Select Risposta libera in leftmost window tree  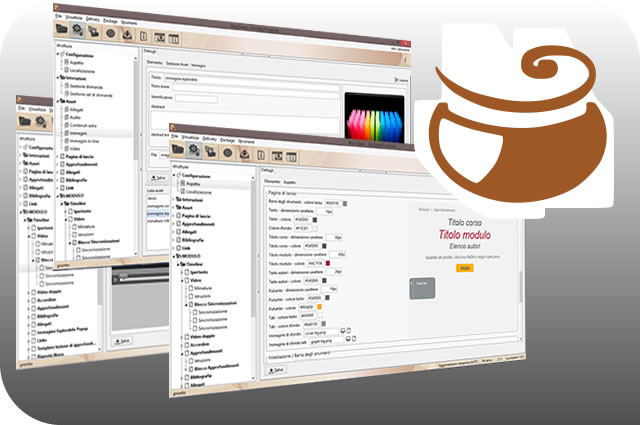coord(49,356)
